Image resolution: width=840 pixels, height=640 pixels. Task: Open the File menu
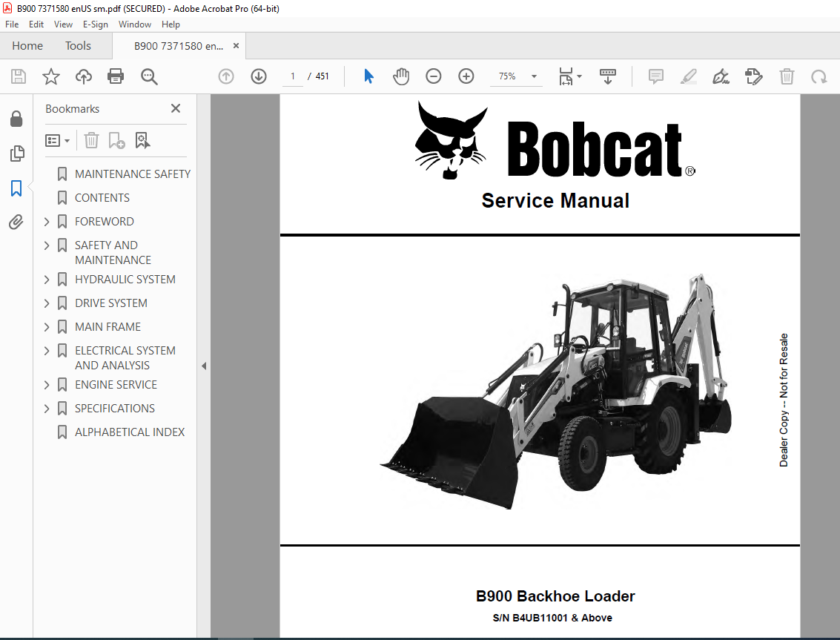12,24
